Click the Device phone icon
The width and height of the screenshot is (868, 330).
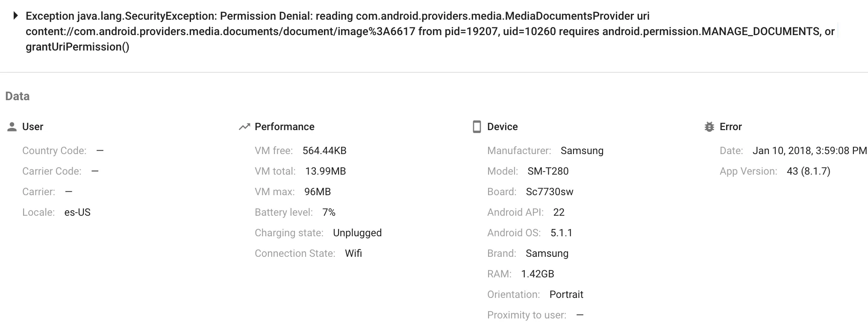(477, 127)
